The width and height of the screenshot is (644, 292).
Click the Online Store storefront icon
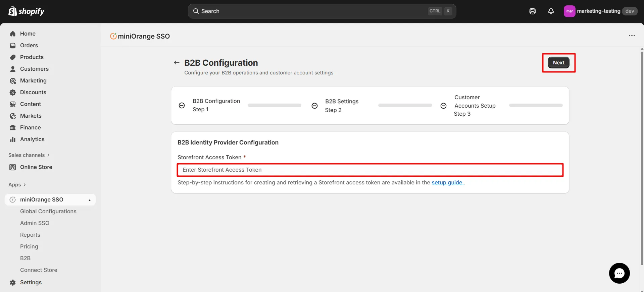point(13,167)
